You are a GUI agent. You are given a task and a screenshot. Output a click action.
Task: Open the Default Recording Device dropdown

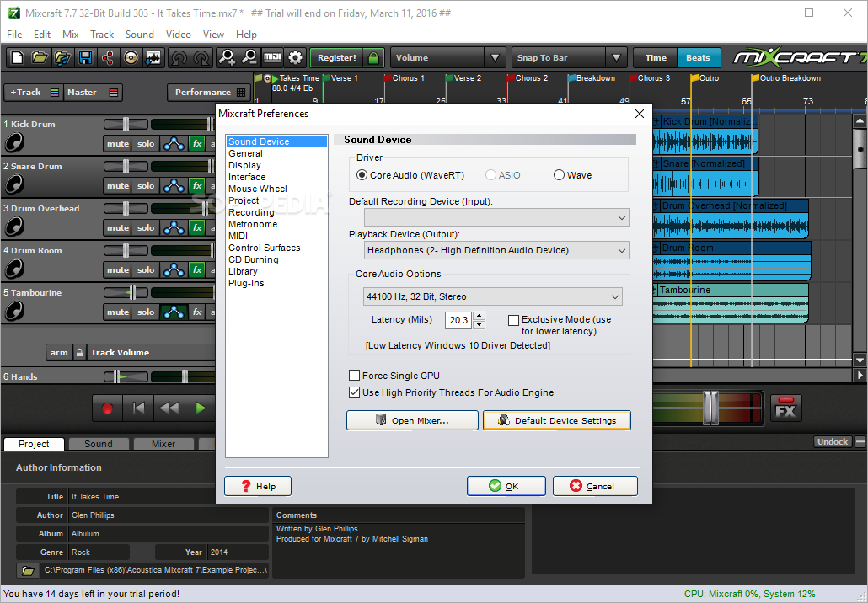496,217
